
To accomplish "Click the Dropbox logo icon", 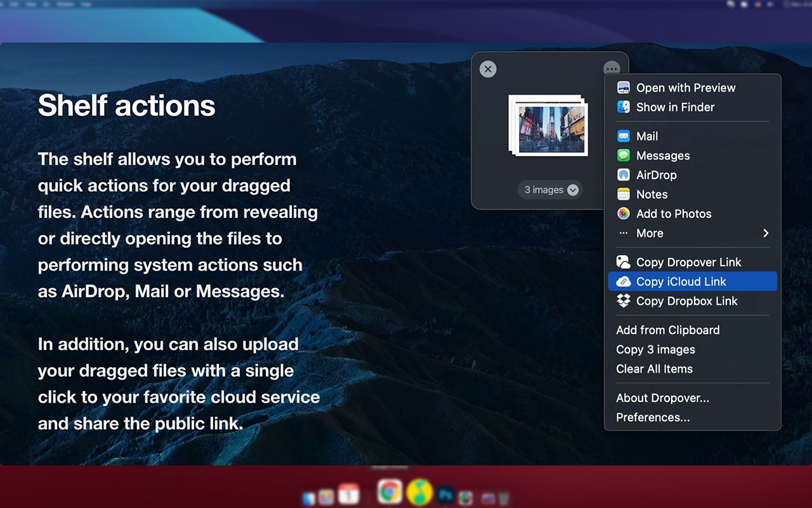I will tap(624, 301).
